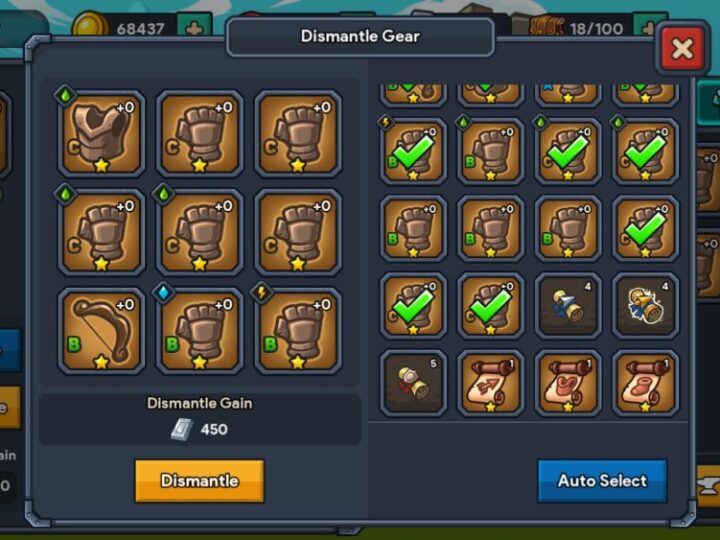The height and width of the screenshot is (540, 720).
Task: Close the Dismantle Gear dialog
Action: coord(682,48)
